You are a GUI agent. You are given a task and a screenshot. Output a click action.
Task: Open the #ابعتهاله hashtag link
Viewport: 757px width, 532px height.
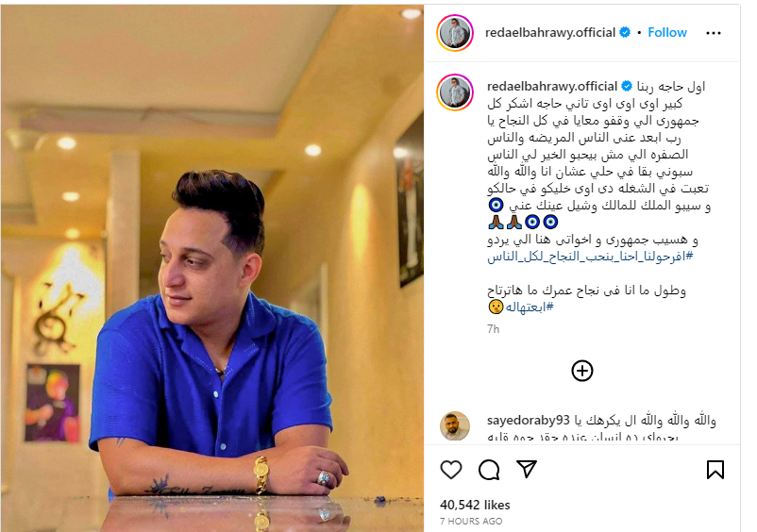530,307
